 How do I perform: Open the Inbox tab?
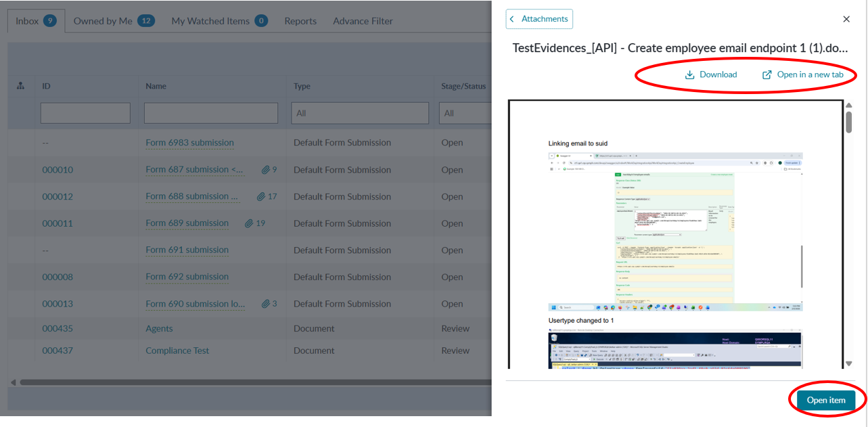pos(36,21)
